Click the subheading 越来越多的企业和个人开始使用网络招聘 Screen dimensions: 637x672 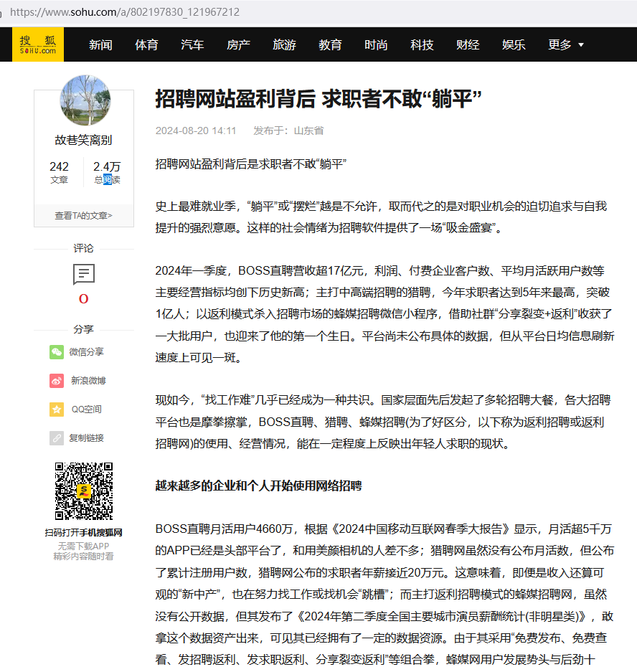pyautogui.click(x=258, y=486)
